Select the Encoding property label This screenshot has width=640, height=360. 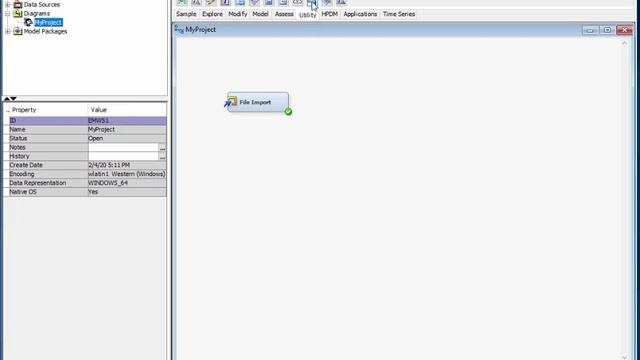(22, 174)
